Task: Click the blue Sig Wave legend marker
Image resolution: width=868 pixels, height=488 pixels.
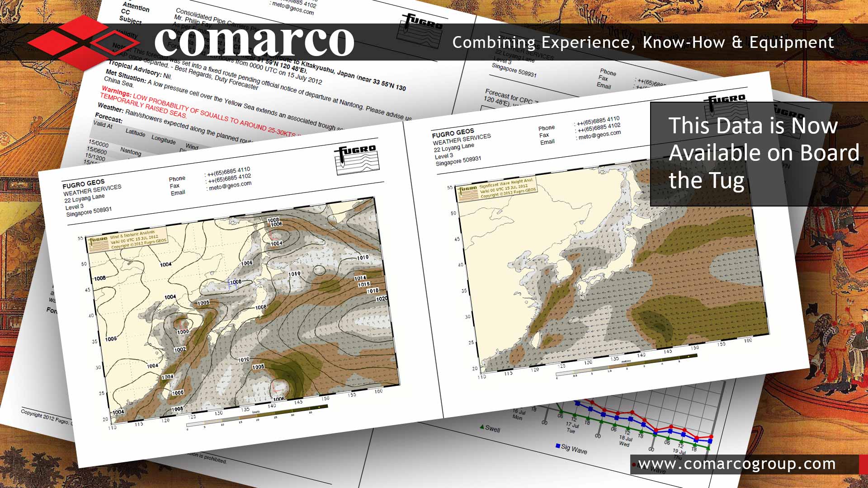Action: tap(558, 446)
